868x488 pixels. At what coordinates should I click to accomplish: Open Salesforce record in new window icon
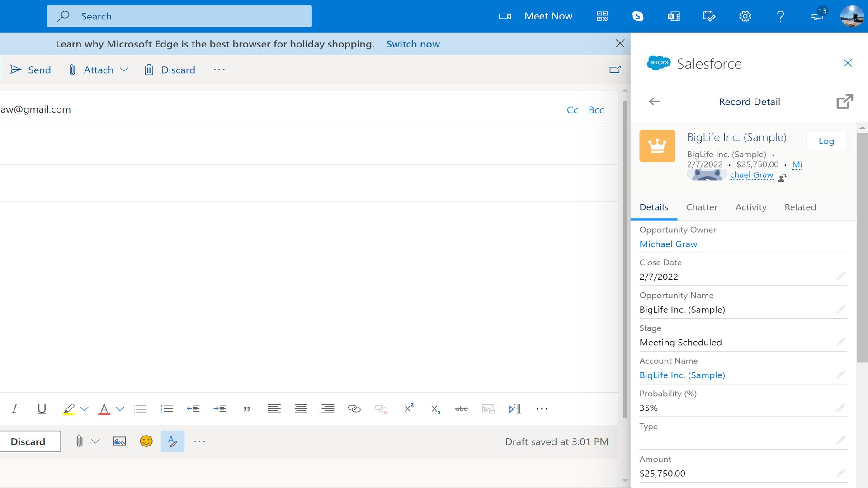point(844,102)
